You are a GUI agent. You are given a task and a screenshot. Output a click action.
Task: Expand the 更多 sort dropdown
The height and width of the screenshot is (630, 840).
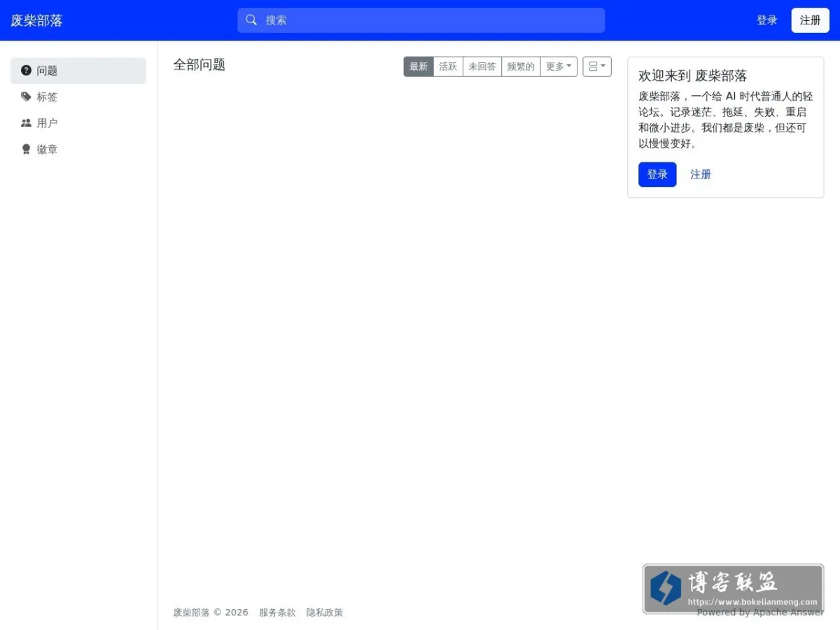point(559,66)
